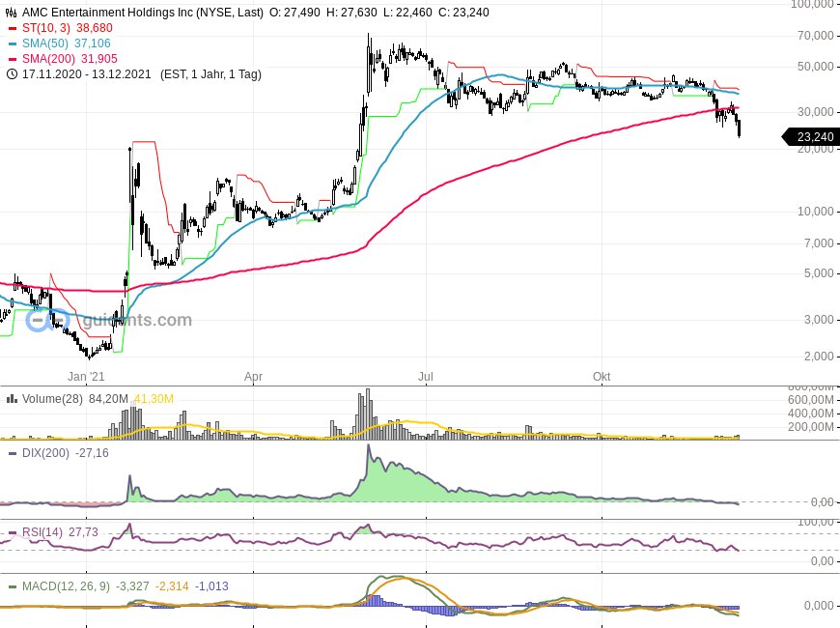
Task: Click the MACD histogram value -1,013
Action: pyautogui.click(x=211, y=586)
